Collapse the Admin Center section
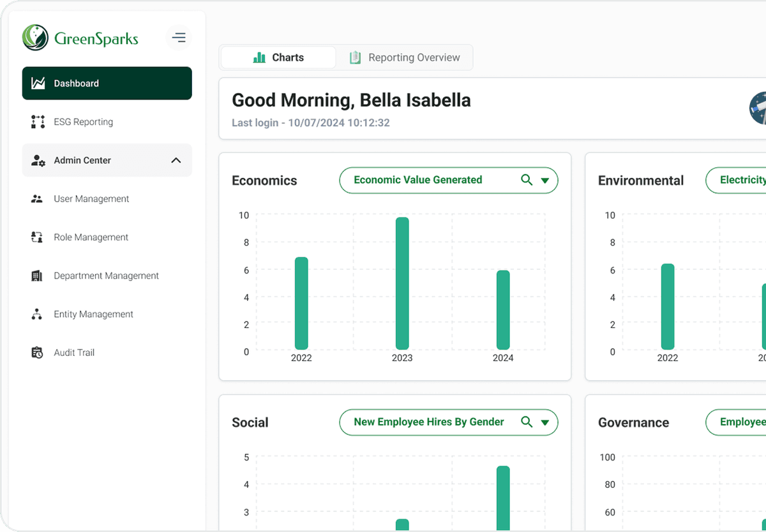The image size is (766, 532). 176,161
